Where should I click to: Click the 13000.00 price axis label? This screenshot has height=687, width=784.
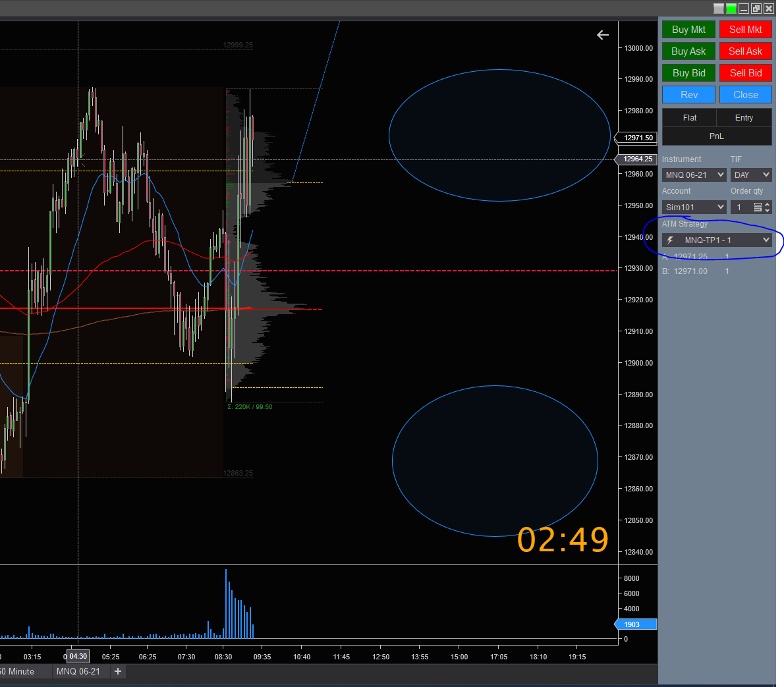click(x=638, y=48)
